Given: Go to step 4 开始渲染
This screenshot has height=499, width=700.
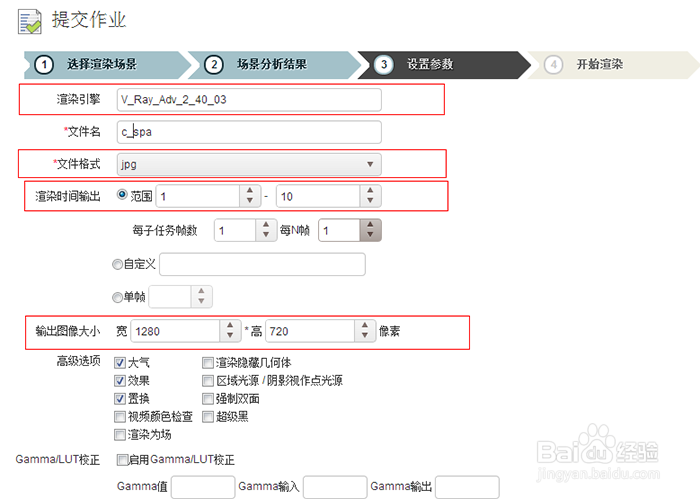Looking at the screenshot, I should click(x=613, y=65).
